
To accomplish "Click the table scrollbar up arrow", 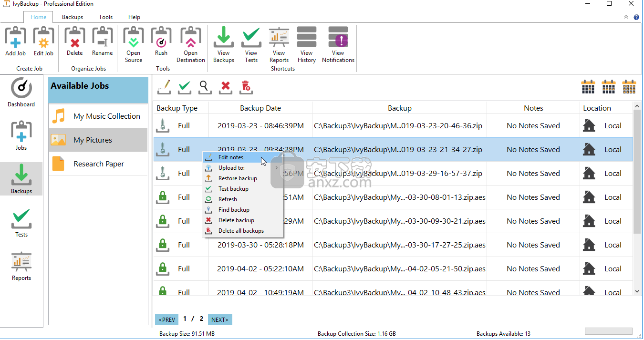I will coord(637,105).
